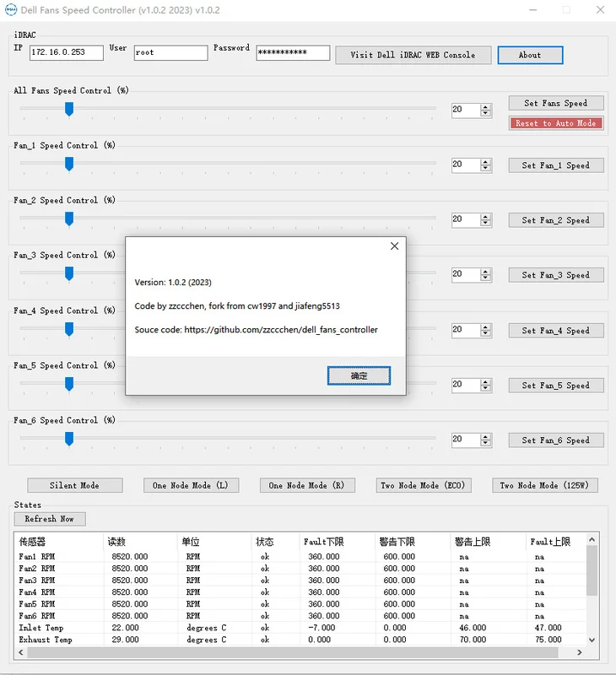Image resolution: width=616 pixels, height=675 pixels.
Task: Click the Set Fan_2 Speed button
Action: pyautogui.click(x=556, y=220)
